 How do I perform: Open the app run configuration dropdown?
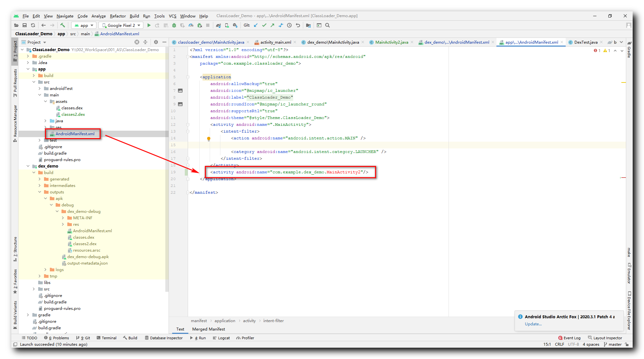click(84, 25)
